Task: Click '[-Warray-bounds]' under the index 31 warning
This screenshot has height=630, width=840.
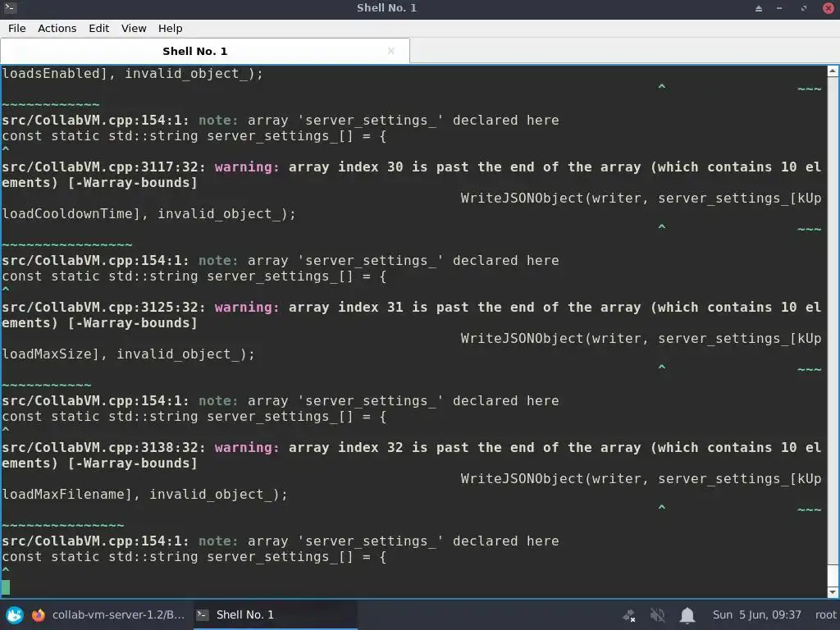Action: click(x=132, y=323)
